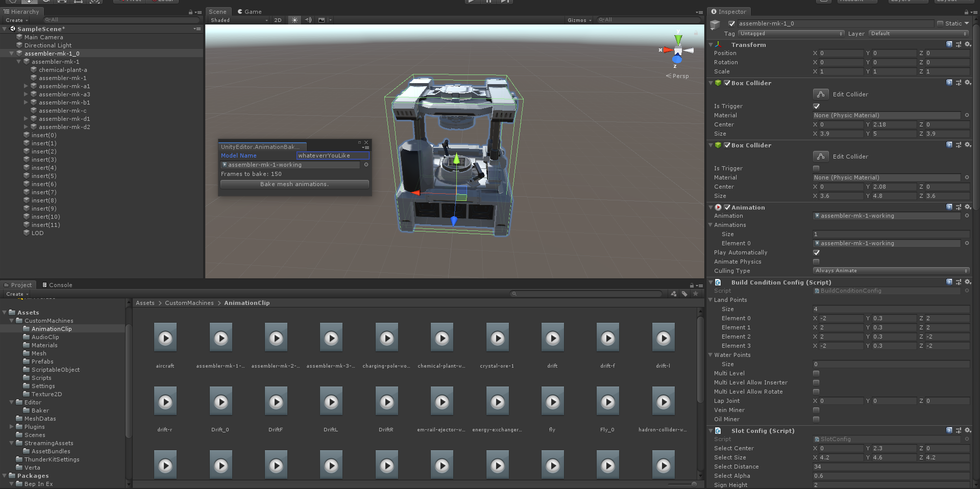Click the Model Name input field
This screenshot has height=489, width=980.
(x=333, y=156)
